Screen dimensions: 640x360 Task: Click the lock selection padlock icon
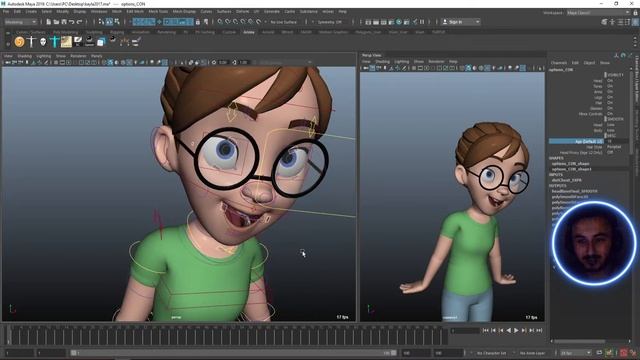click(x=198, y=22)
